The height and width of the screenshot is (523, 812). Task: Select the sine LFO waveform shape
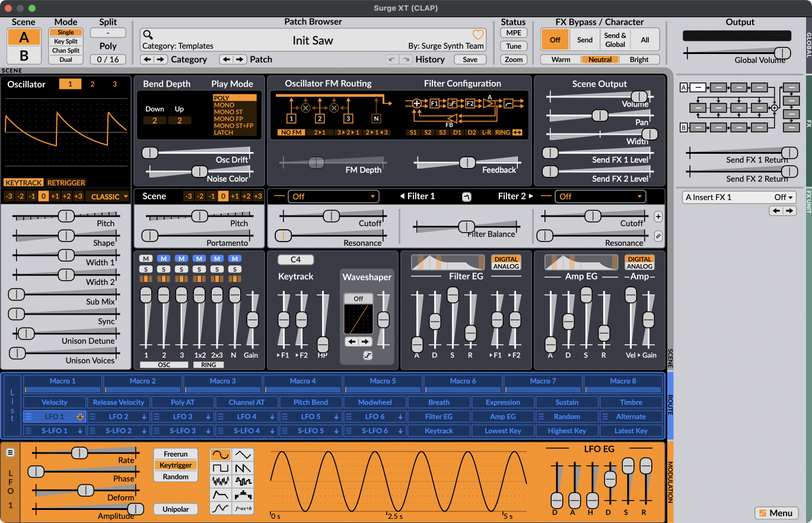point(220,455)
